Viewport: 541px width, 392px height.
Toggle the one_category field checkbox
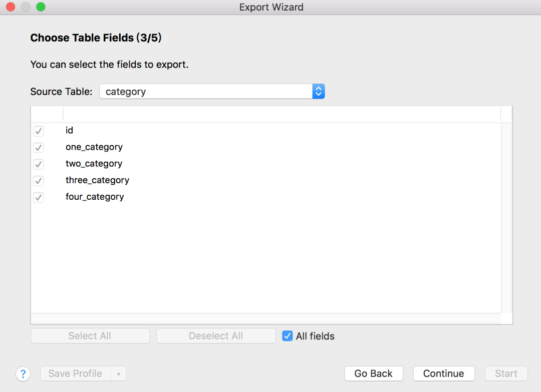[39, 148]
